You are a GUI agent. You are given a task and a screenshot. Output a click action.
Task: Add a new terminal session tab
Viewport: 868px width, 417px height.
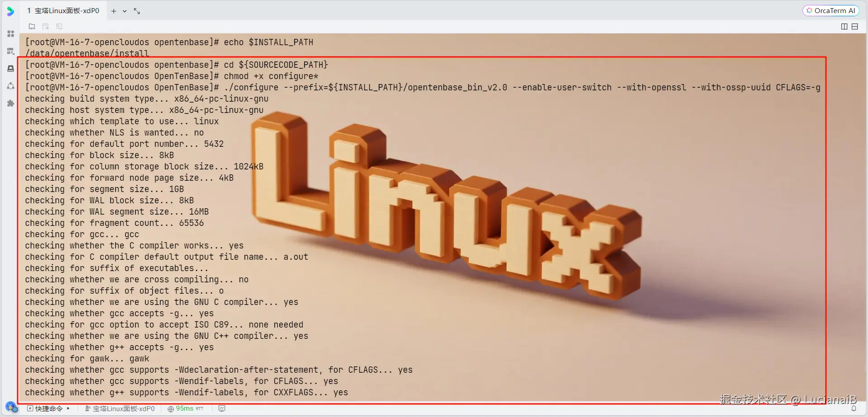[113, 11]
